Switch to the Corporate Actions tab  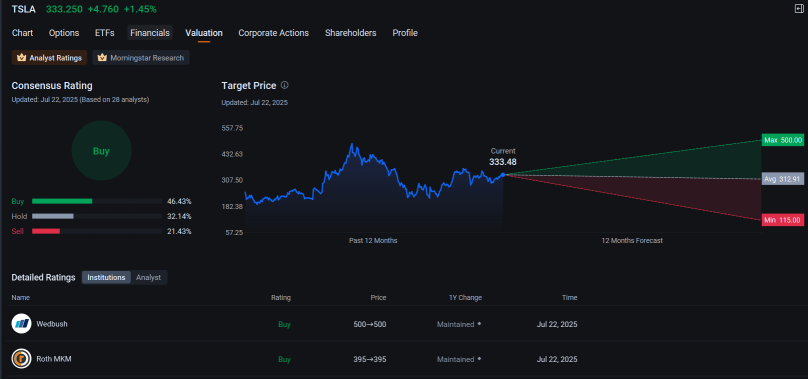click(274, 33)
